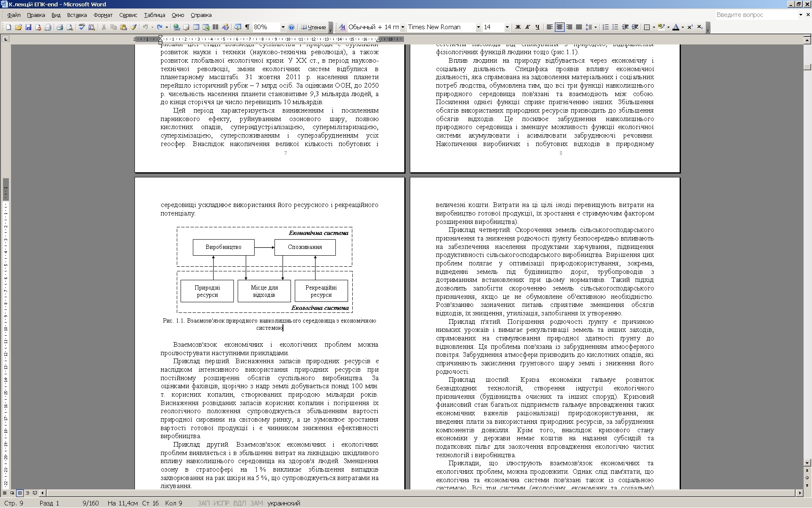This screenshot has height=508, width=812.
Task: Open the Окно menu
Action: pyautogui.click(x=178, y=15)
